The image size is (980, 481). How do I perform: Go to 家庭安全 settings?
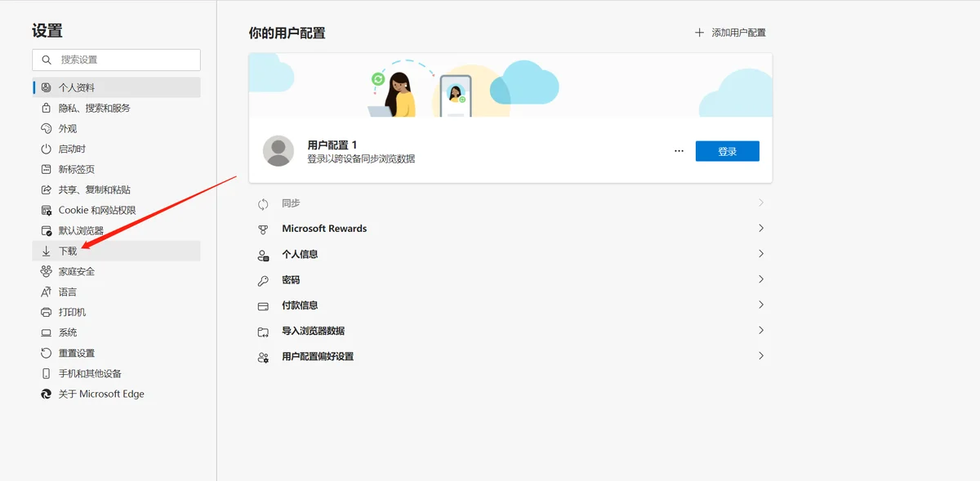tap(77, 271)
